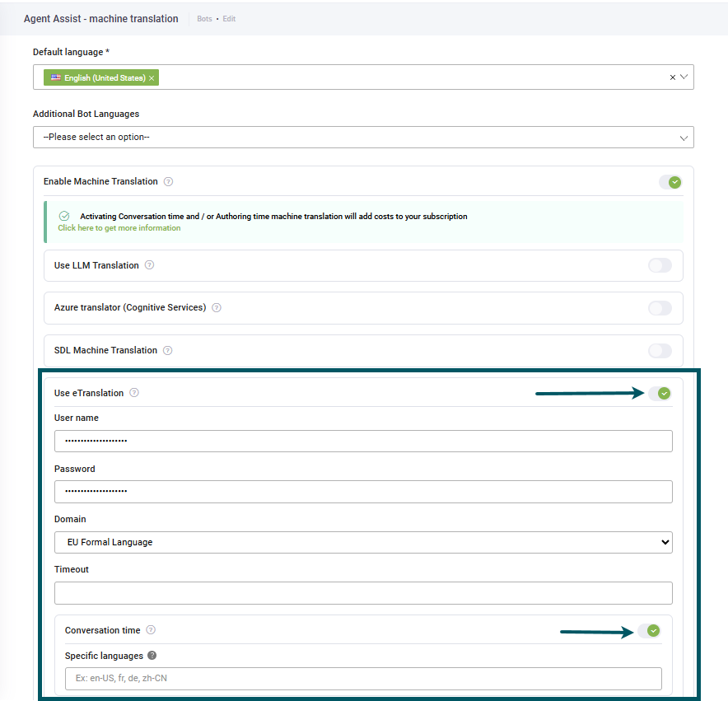728x701 pixels.
Task: Open the Domain dropdown showing EU Formal Language
Action: (x=363, y=542)
